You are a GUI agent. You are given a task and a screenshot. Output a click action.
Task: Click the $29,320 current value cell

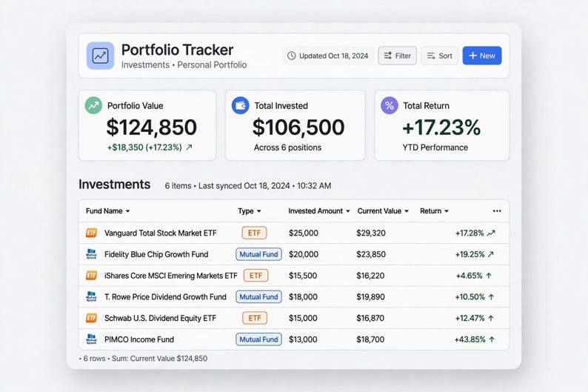pyautogui.click(x=371, y=233)
